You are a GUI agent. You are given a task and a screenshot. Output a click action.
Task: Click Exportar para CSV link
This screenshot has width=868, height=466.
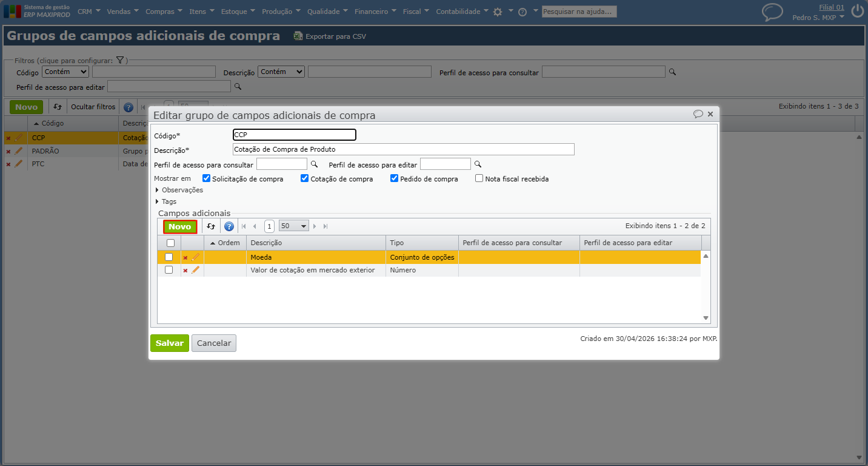[336, 36]
